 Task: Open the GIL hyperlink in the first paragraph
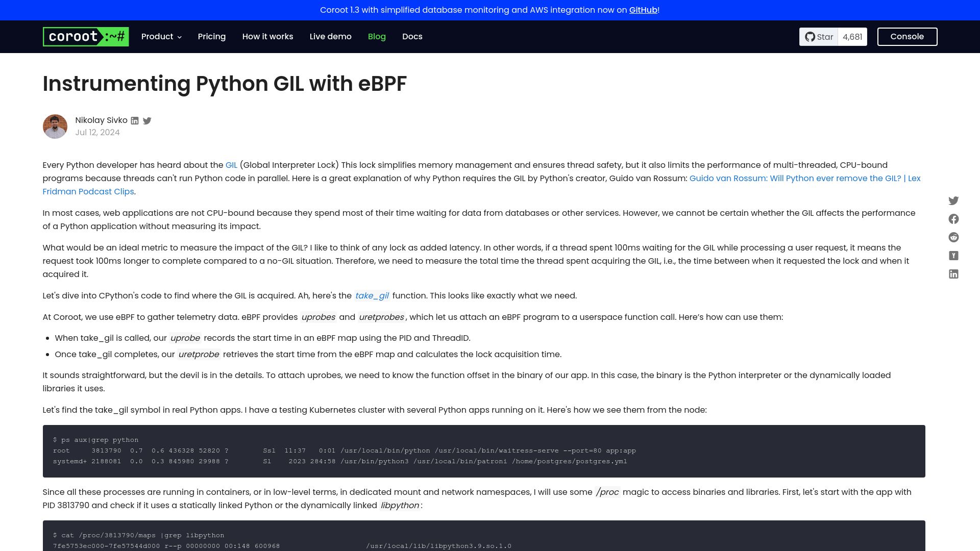tap(231, 165)
